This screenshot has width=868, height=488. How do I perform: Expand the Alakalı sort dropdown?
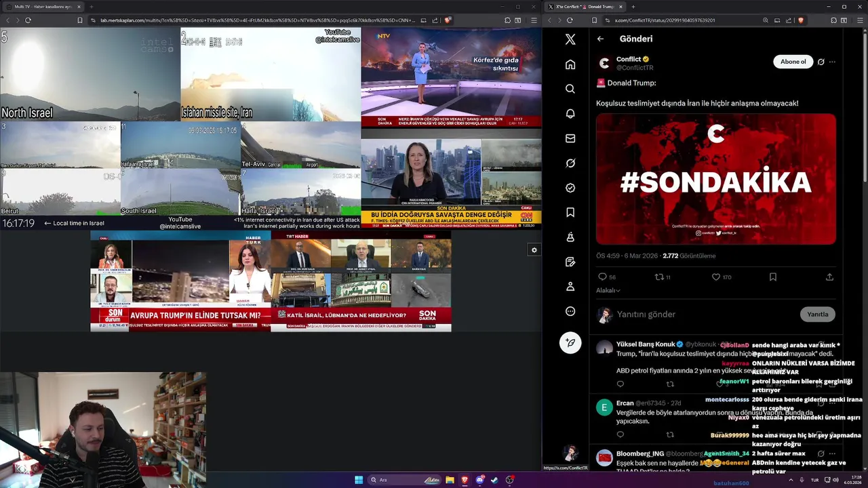608,290
